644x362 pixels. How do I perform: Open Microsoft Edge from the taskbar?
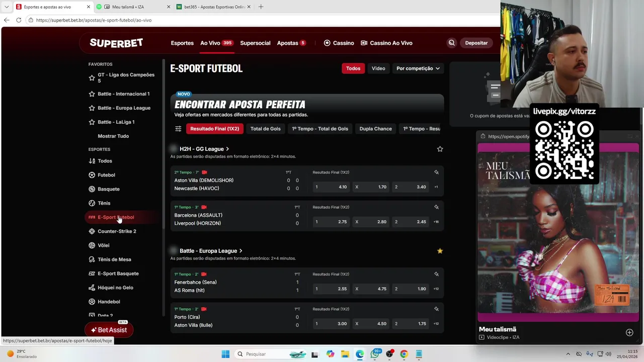(x=360, y=354)
